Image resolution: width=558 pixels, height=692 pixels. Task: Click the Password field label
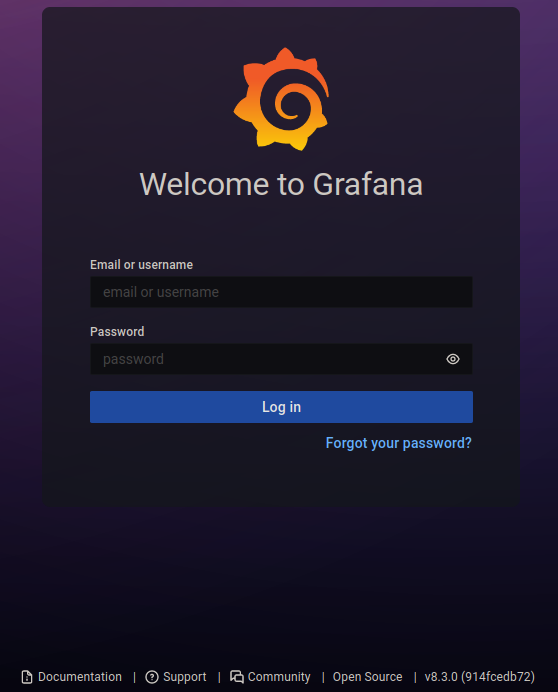117,331
